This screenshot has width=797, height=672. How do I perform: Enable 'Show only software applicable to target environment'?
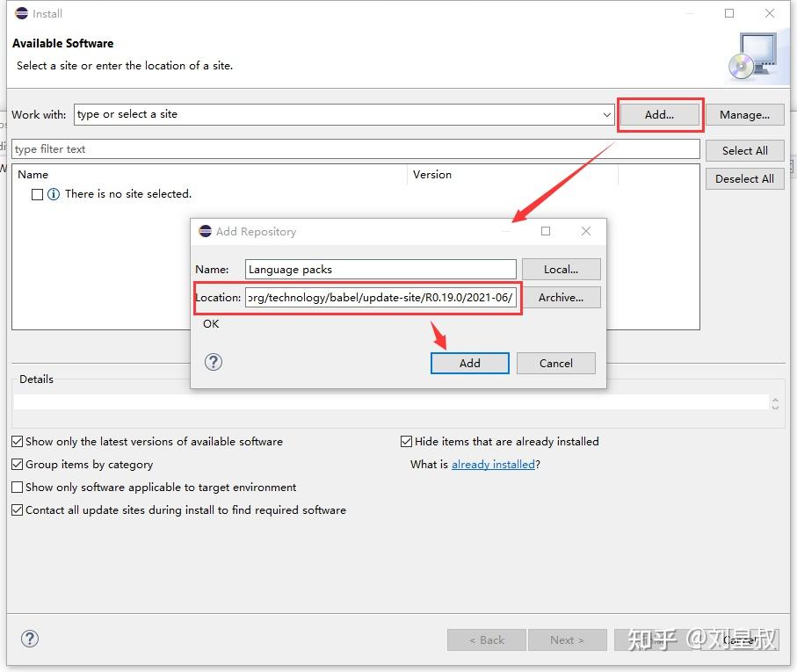click(18, 488)
